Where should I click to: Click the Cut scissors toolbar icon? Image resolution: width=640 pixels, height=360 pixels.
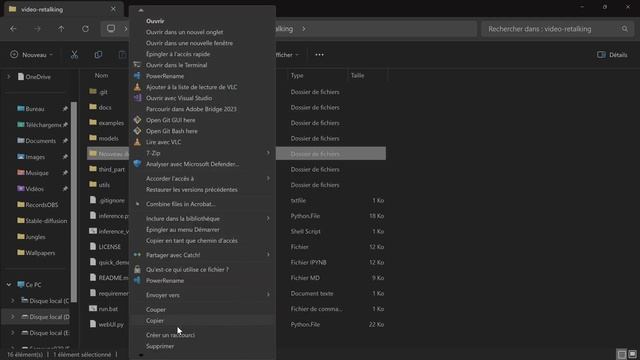74,55
